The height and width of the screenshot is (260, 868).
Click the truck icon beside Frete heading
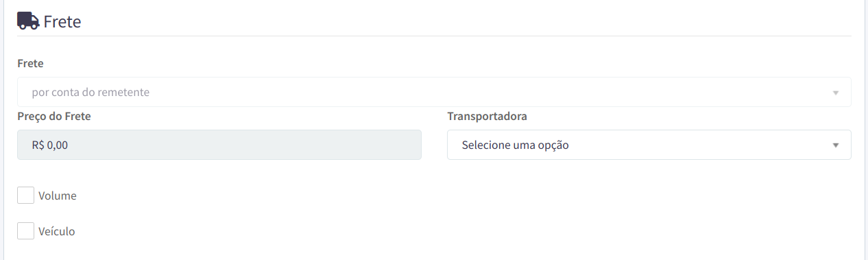pos(28,21)
